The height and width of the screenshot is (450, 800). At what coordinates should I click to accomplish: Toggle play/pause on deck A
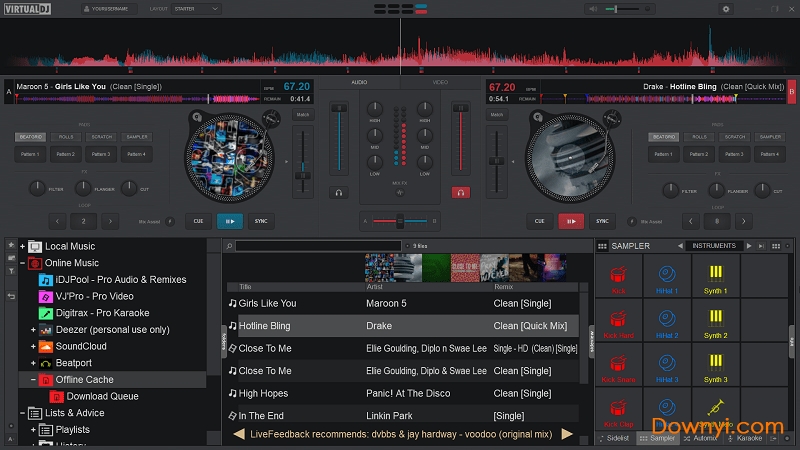230,221
